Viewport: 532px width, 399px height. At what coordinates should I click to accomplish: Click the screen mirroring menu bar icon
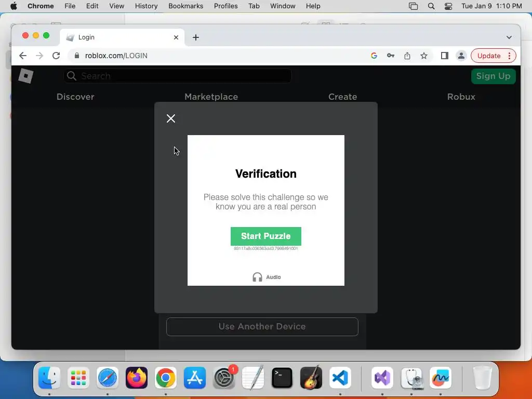413,6
